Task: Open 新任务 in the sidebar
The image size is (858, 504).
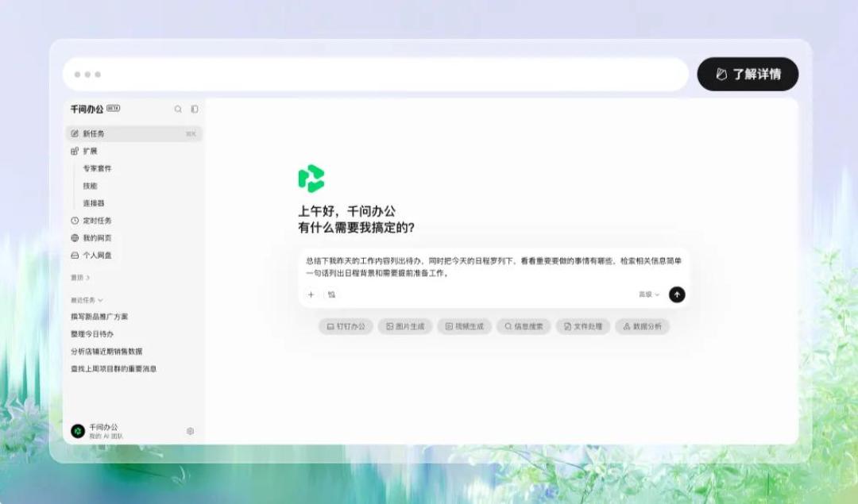Action: pyautogui.click(x=134, y=133)
